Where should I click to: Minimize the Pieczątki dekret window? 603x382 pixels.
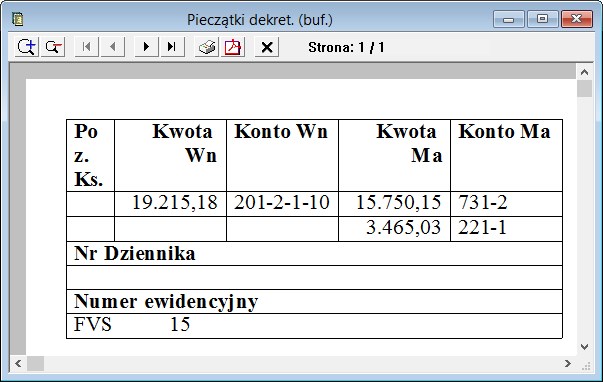point(508,19)
